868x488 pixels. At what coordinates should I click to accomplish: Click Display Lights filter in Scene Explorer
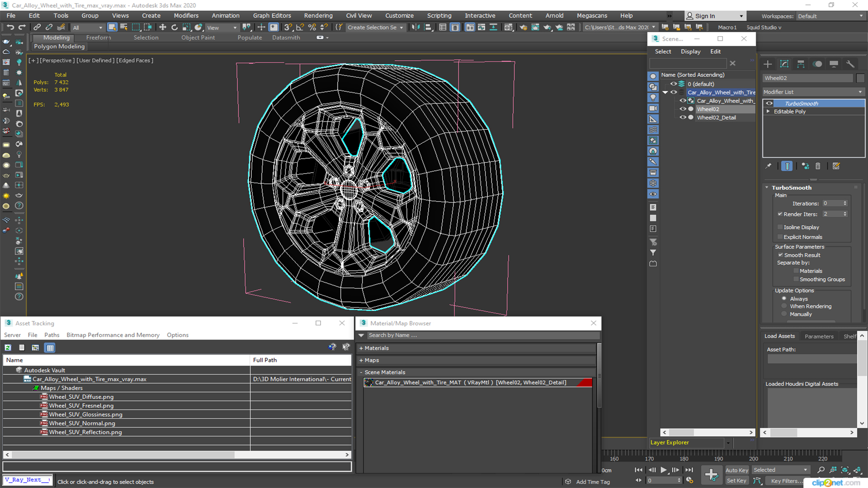pyautogui.click(x=653, y=97)
